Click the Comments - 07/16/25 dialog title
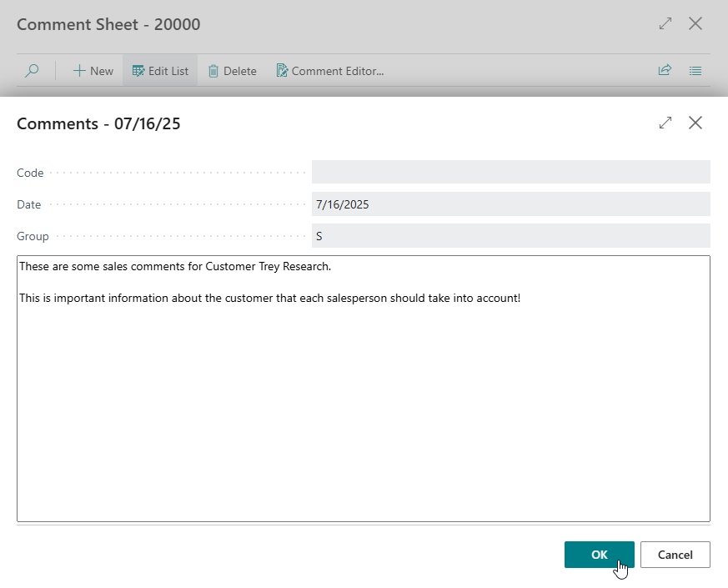This screenshot has width=728, height=588. coord(98,123)
